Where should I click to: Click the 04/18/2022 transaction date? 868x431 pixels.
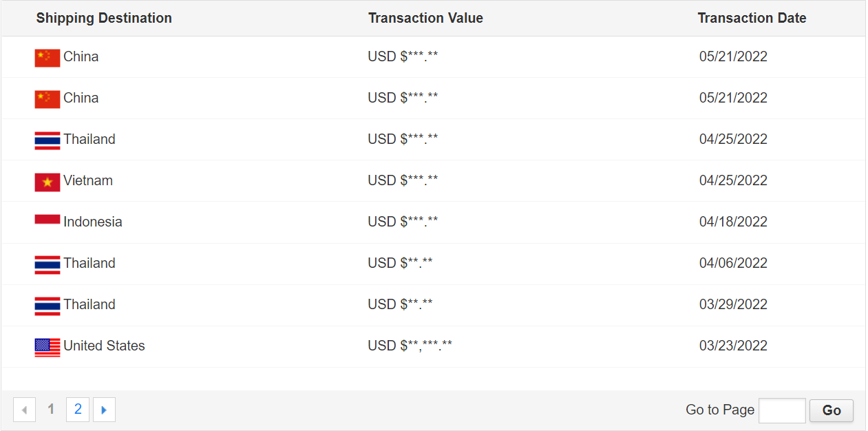733,222
